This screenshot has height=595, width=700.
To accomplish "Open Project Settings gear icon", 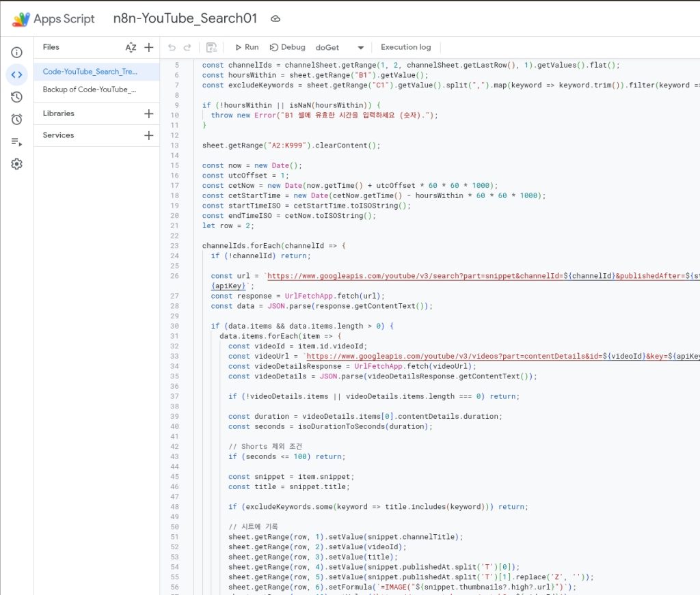I will (17, 164).
